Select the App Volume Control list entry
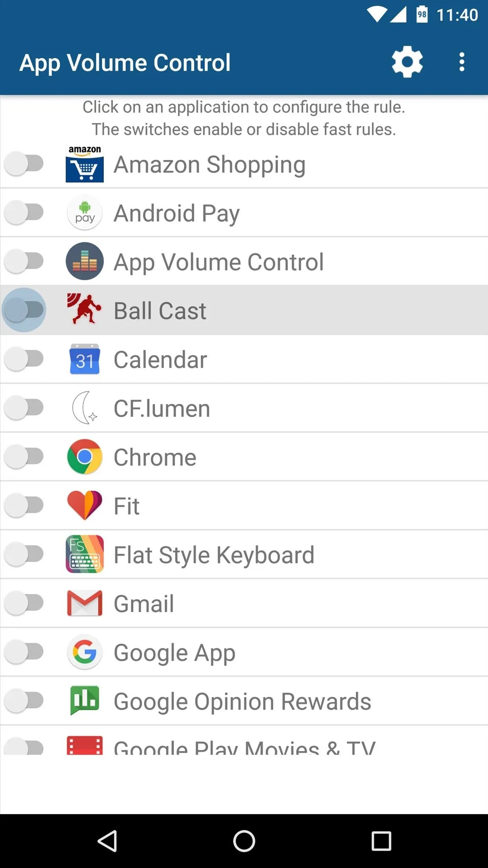This screenshot has height=868, width=488. 244,261
